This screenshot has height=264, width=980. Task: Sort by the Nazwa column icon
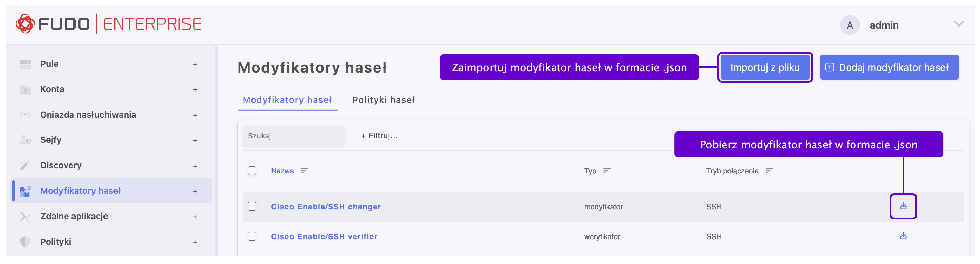pyautogui.click(x=304, y=171)
